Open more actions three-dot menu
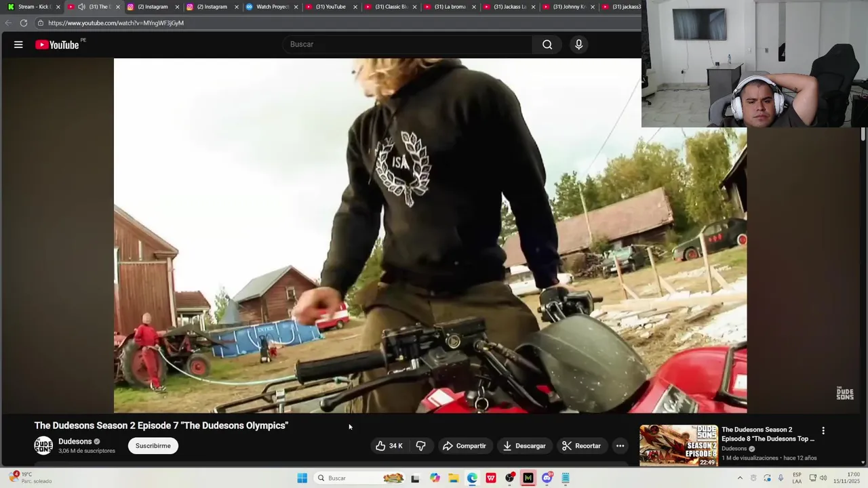Viewport: 868px width, 488px height. pos(620,446)
